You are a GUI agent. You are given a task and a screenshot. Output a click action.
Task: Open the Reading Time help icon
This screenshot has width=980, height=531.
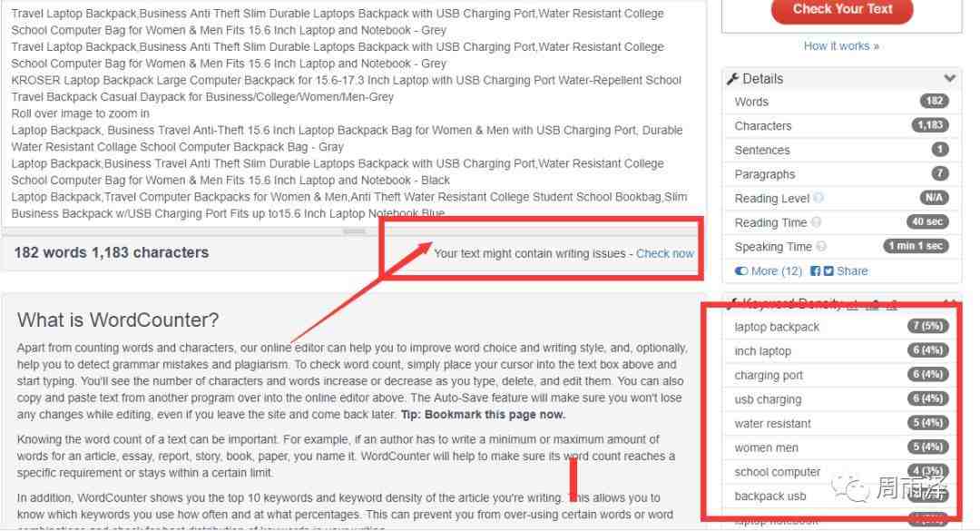pos(817,222)
